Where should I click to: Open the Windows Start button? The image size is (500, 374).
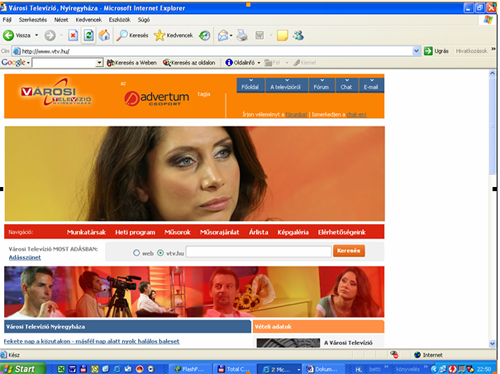[22, 369]
